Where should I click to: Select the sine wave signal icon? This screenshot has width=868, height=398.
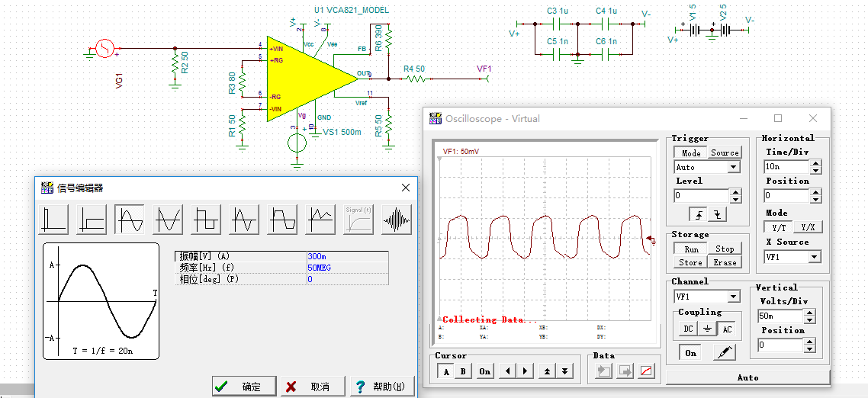[130, 219]
